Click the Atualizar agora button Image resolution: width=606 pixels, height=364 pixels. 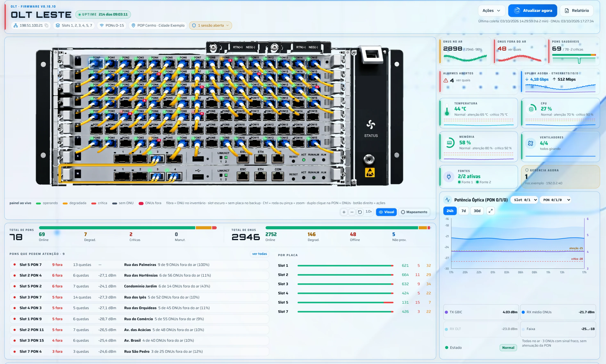[x=532, y=11]
